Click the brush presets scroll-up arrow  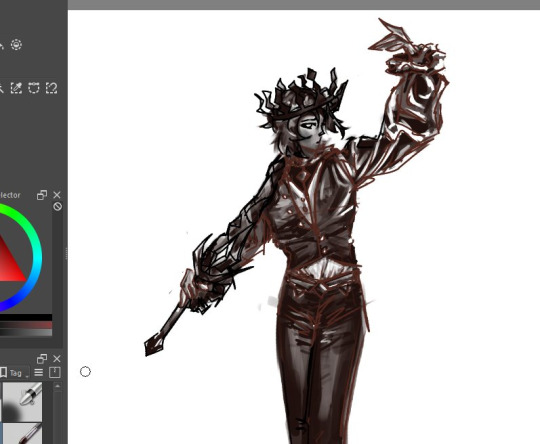58,386
